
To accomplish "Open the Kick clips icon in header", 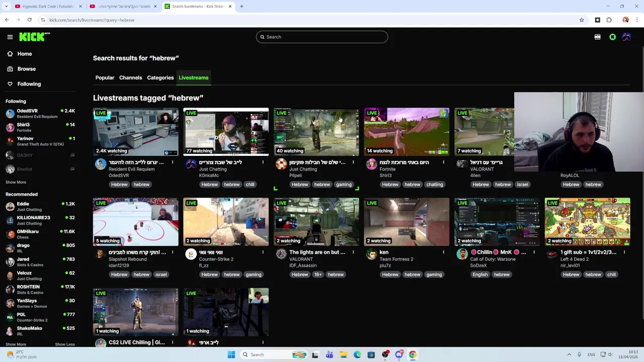I will pos(597,37).
